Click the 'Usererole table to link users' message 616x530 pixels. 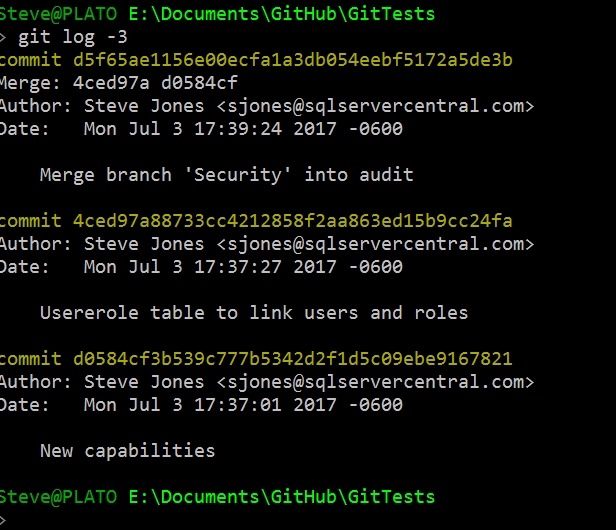(x=253, y=313)
